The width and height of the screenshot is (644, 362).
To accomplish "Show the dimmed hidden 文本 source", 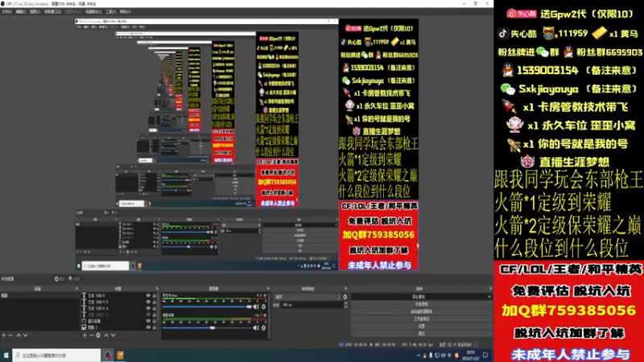I will (148, 315).
